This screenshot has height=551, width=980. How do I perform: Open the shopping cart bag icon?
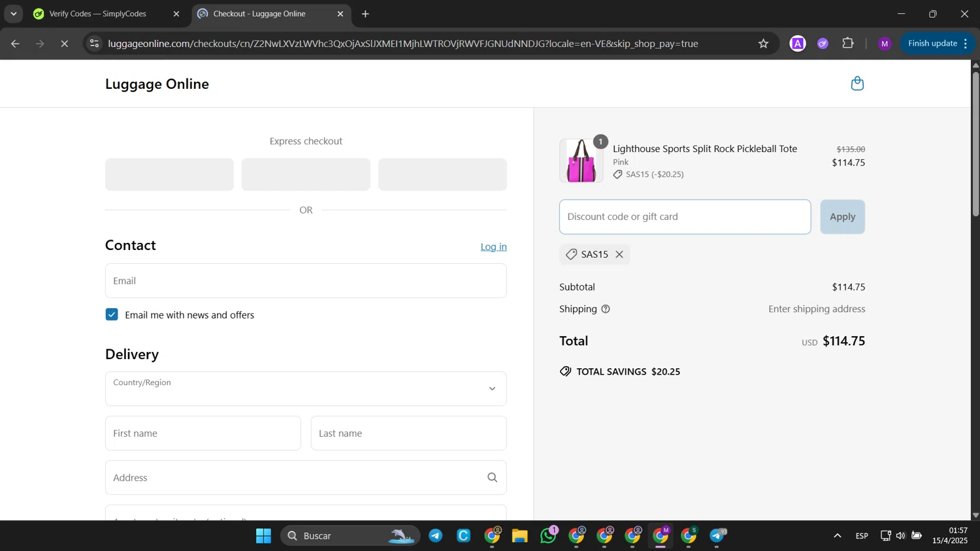[x=857, y=84]
